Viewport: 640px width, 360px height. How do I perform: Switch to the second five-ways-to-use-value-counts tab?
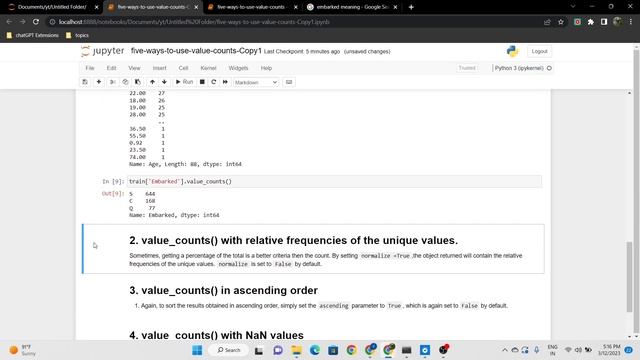[251, 7]
